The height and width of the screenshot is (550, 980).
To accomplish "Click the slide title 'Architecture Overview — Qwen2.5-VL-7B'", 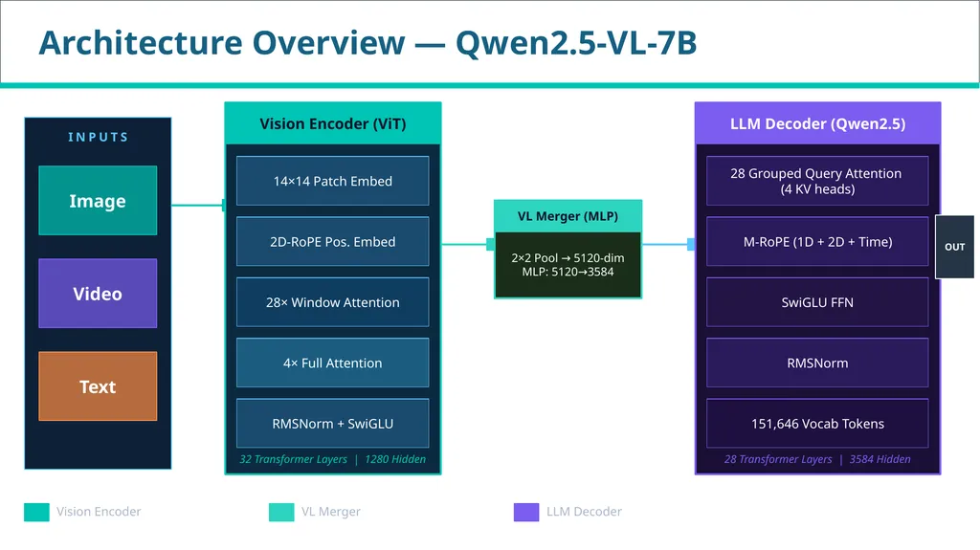I will pyautogui.click(x=367, y=43).
